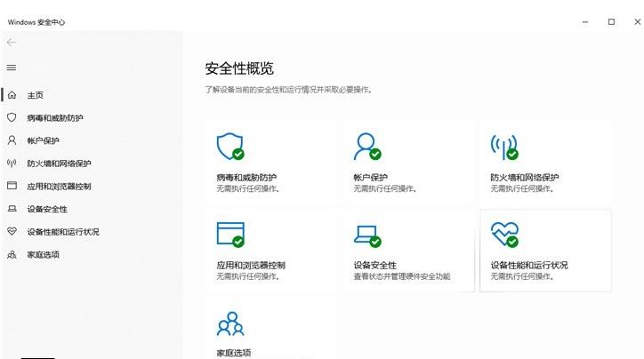
Task: Click the 安全性概览 heading
Action: [x=239, y=68]
